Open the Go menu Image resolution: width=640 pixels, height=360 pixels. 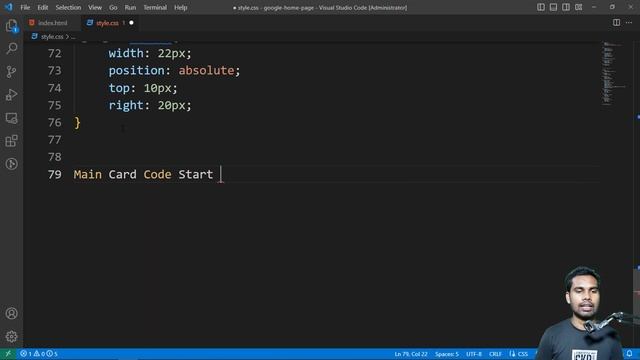[x=113, y=7]
